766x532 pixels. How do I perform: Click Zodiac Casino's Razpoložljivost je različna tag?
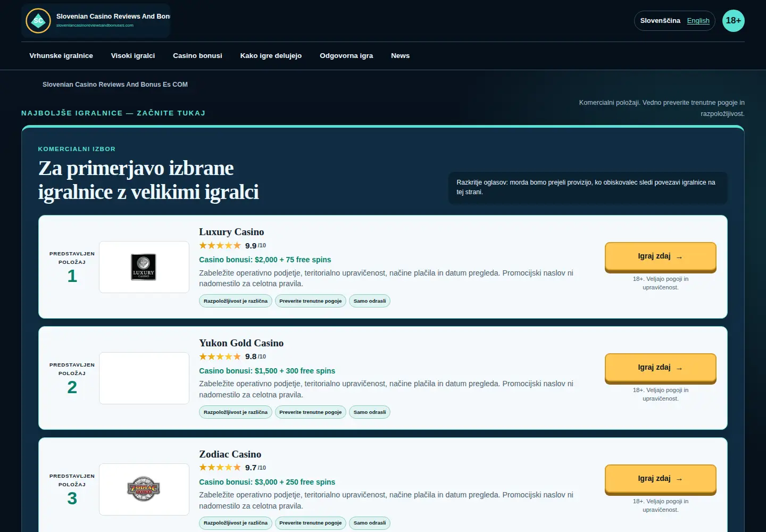(x=236, y=523)
